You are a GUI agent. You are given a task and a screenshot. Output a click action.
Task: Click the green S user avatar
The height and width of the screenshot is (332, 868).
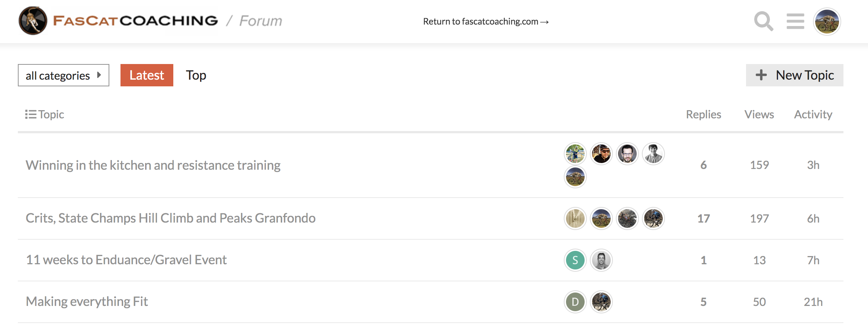pyautogui.click(x=575, y=260)
